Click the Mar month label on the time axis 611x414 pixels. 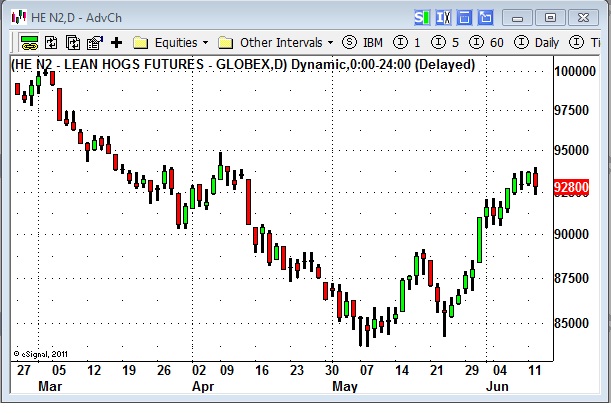pos(50,386)
